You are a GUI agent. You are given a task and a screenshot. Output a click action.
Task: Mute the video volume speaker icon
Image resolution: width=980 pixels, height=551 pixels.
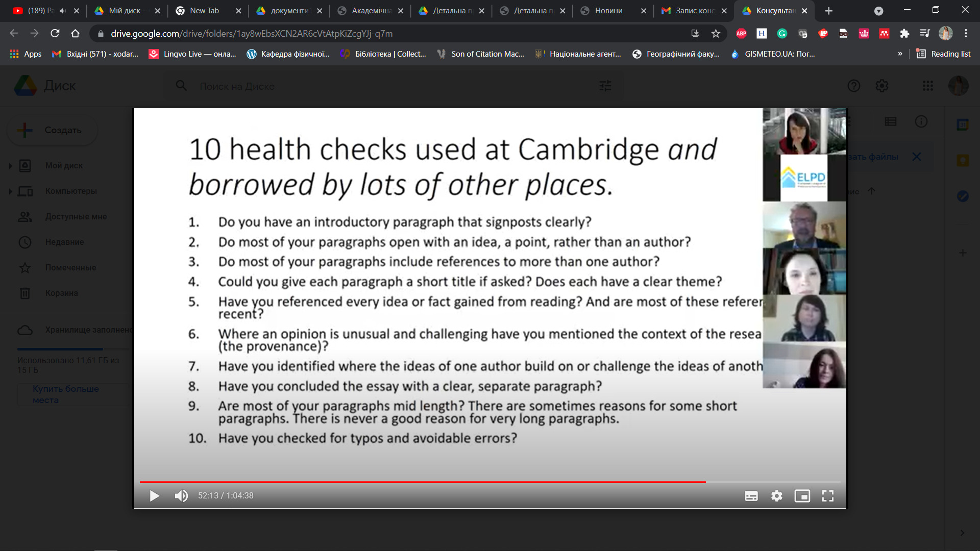click(181, 496)
